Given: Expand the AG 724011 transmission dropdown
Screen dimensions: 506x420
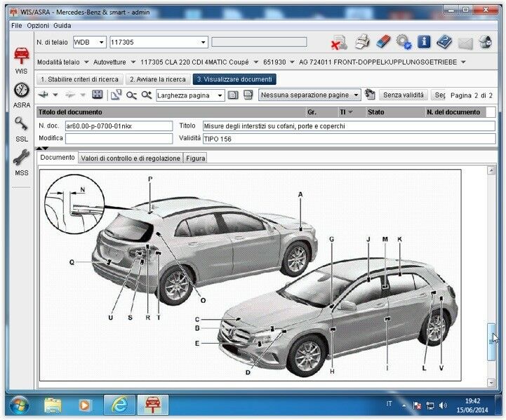Looking at the screenshot, I should tap(463, 62).
